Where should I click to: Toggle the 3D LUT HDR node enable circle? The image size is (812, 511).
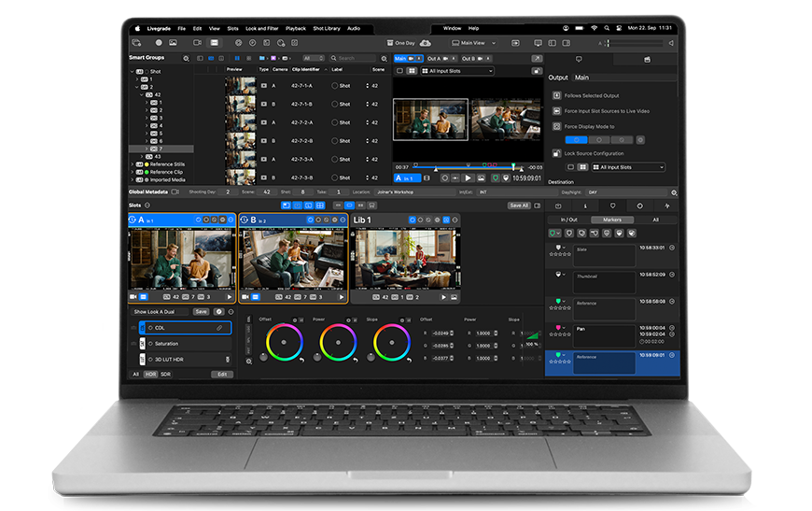[150, 359]
